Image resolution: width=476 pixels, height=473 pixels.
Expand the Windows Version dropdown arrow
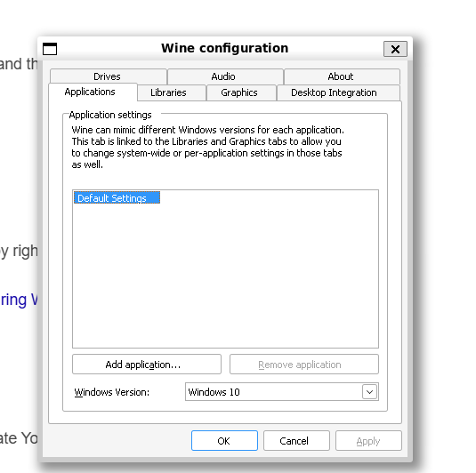[369, 392]
